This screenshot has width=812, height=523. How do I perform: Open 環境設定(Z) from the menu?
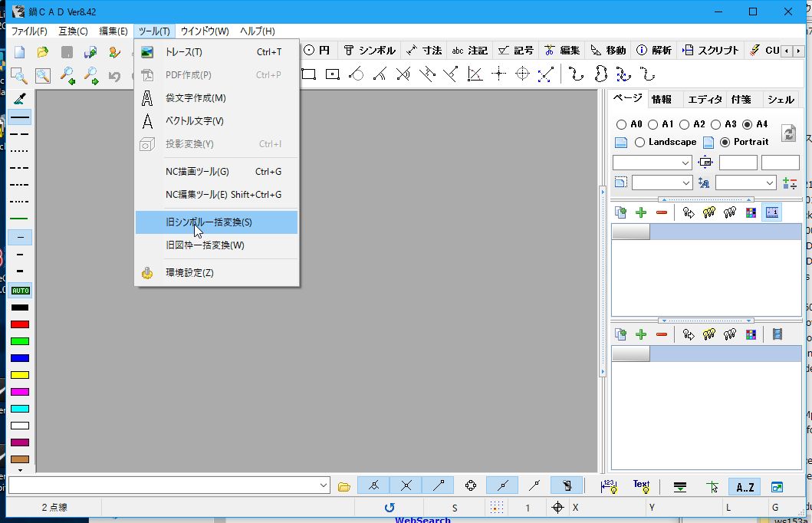click(216, 272)
